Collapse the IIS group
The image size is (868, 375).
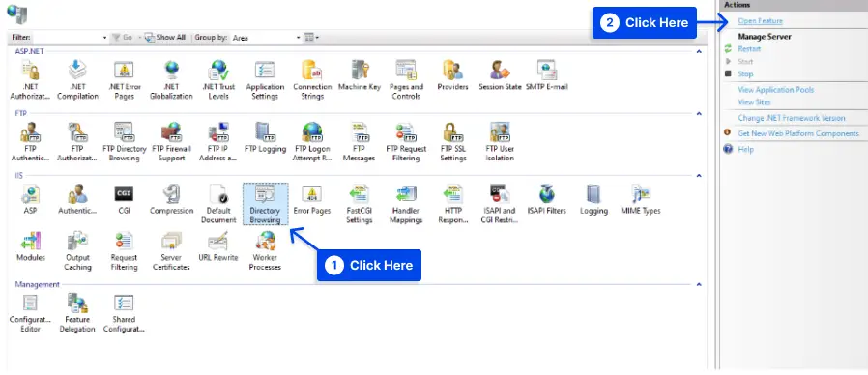[699, 176]
